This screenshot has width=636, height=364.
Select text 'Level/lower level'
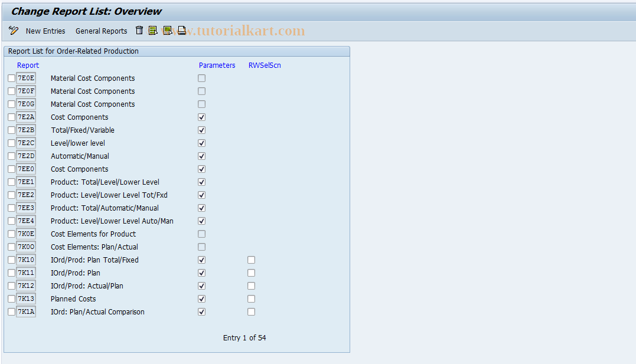coord(78,143)
